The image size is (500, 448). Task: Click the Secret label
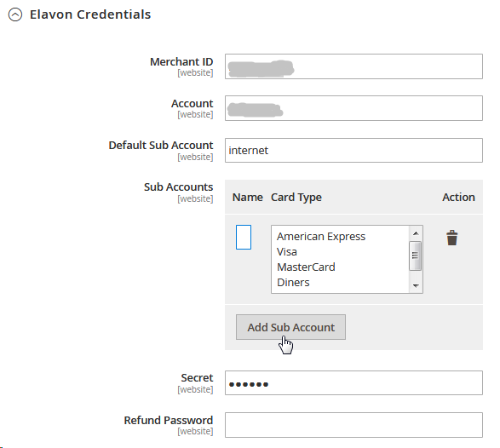[x=197, y=378]
